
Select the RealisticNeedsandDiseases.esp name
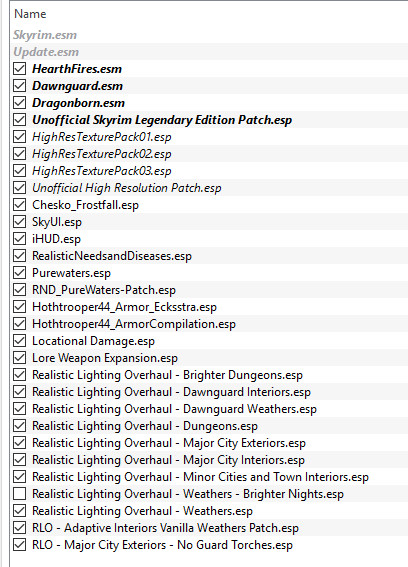(112, 256)
